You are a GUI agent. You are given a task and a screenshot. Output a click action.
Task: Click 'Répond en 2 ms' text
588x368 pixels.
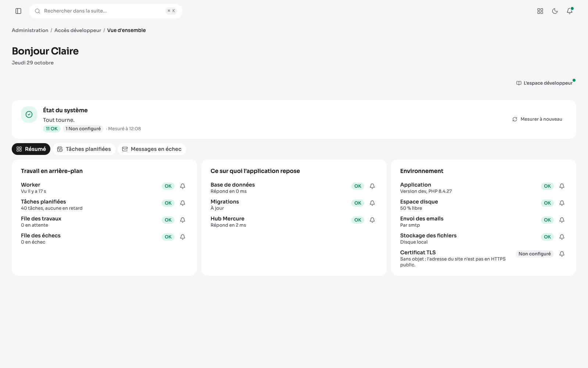point(228,225)
